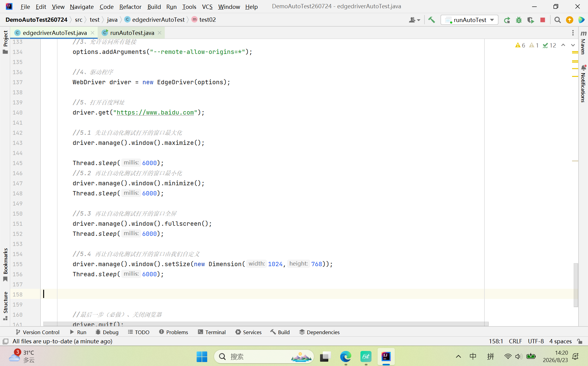Click the 6 warnings indicator
The image size is (588, 366).
[520, 45]
